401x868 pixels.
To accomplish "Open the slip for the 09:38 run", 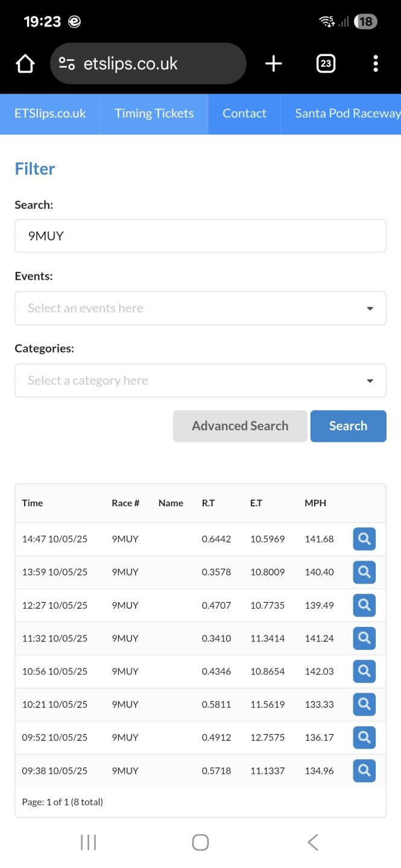I will pyautogui.click(x=364, y=770).
